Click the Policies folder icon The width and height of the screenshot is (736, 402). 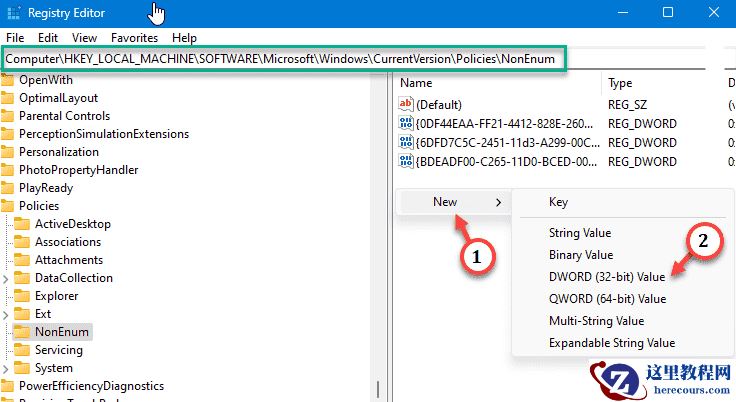click(x=7, y=206)
